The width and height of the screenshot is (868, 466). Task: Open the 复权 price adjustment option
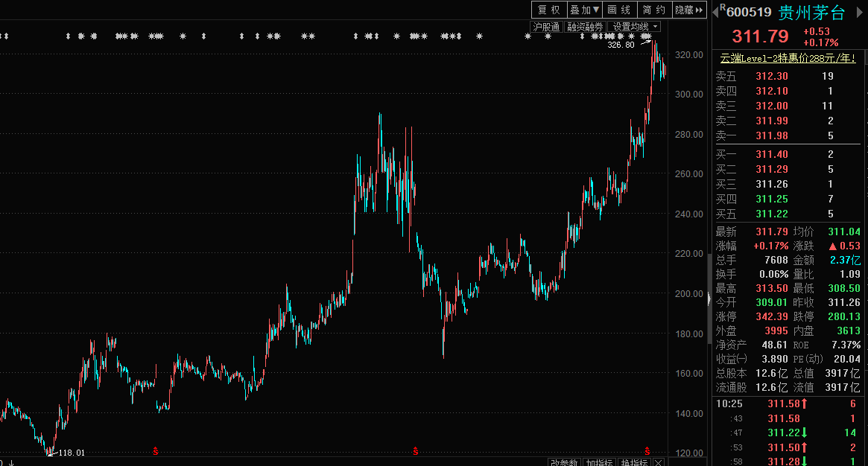[548, 10]
